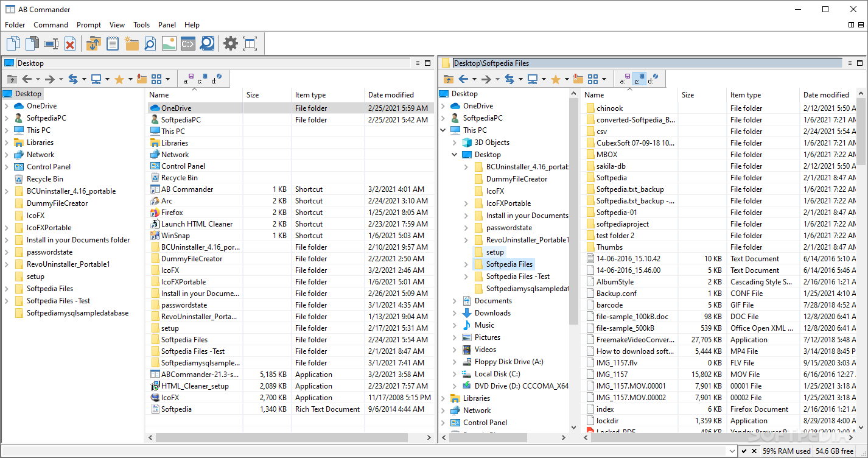The width and height of the screenshot is (868, 458).
Task: Click left panel bookmark folder icon
Action: pyautogui.click(x=142, y=79)
